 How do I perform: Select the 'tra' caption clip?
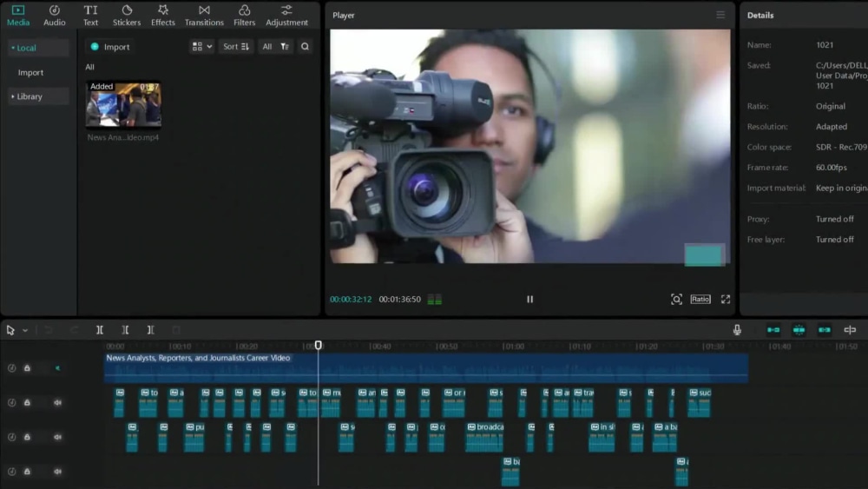[583, 403]
